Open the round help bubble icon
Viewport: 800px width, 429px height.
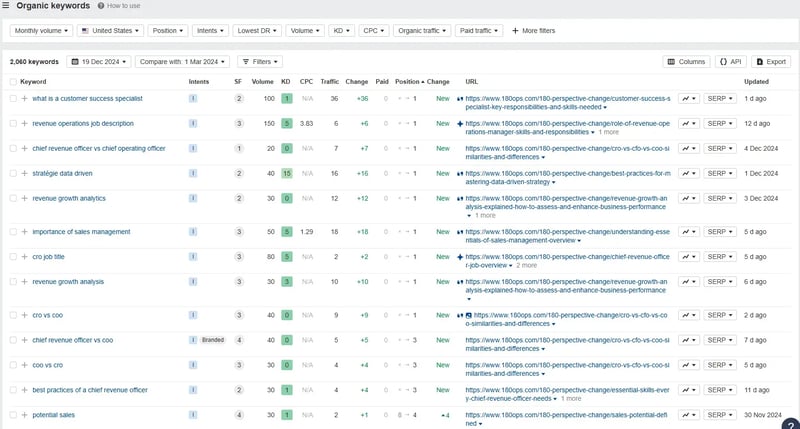[791, 425]
